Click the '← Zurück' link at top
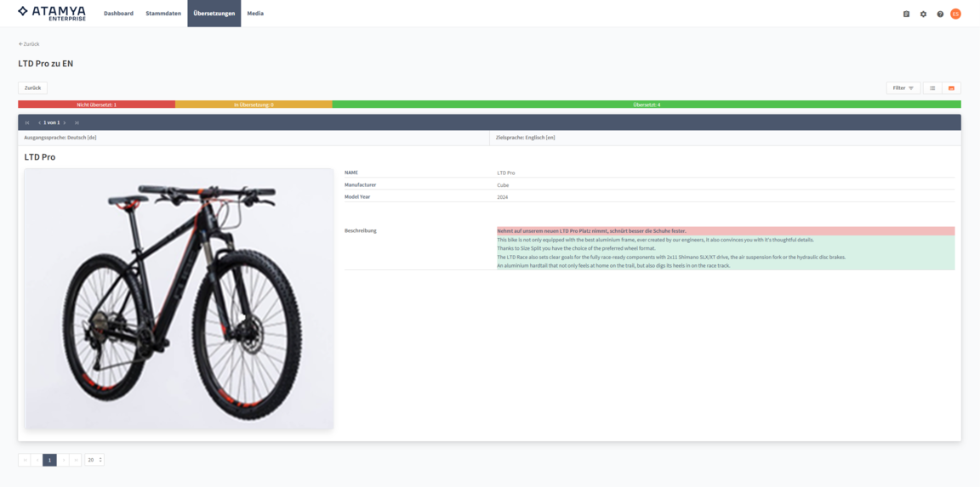The width and height of the screenshot is (980, 487). pyautogui.click(x=30, y=43)
